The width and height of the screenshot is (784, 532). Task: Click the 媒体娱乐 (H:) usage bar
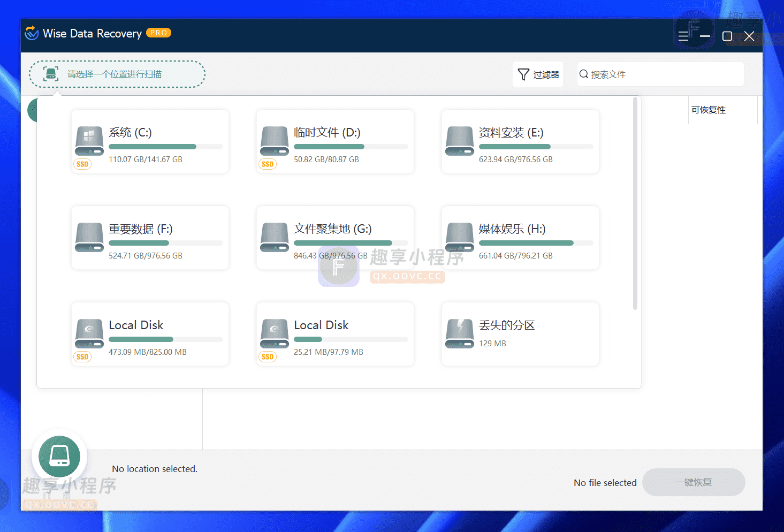point(536,243)
